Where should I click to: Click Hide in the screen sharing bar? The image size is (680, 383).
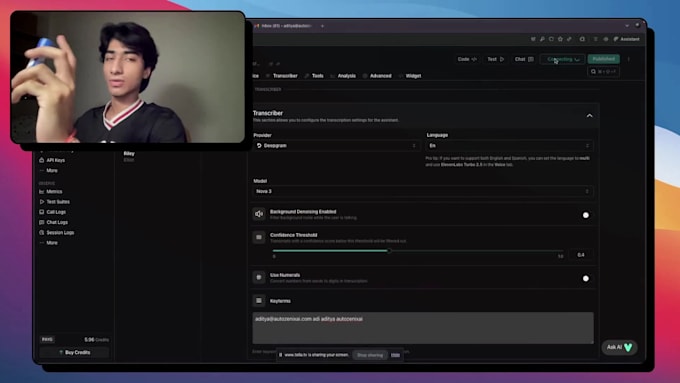pyautogui.click(x=395, y=355)
